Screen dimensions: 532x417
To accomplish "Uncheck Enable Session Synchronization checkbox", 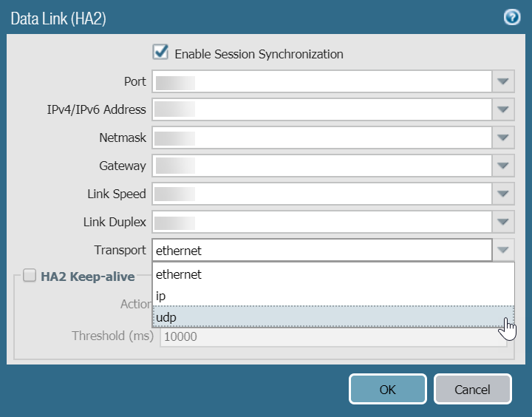I will point(160,52).
